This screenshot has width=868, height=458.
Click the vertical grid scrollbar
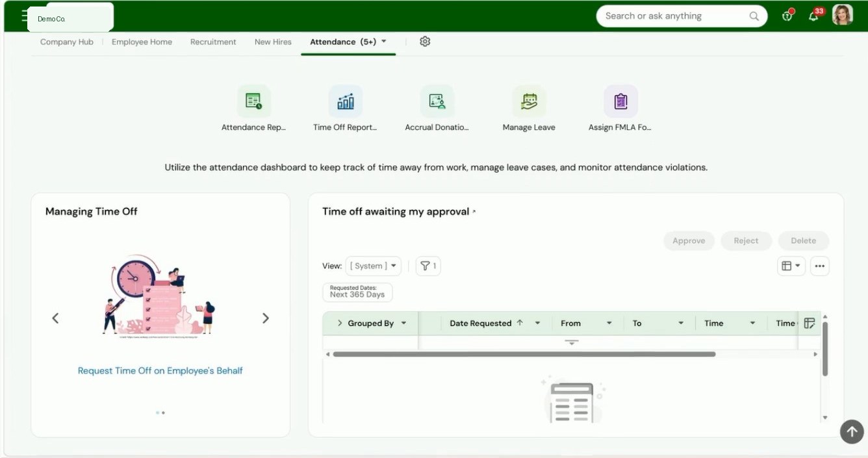click(825, 349)
